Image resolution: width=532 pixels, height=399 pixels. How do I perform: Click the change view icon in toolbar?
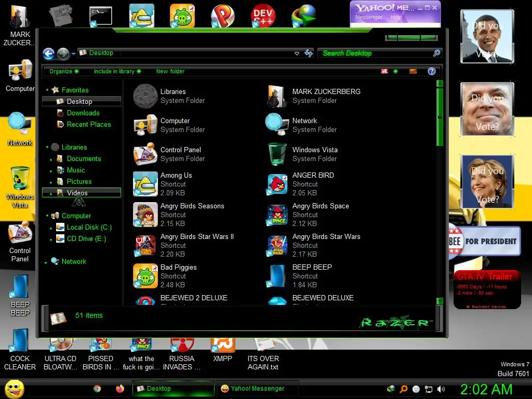pos(384,71)
